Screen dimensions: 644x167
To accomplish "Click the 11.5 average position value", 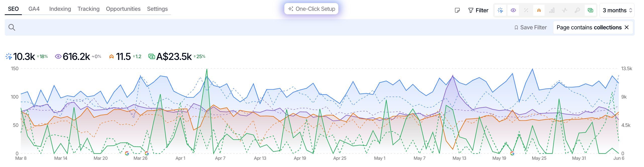I will coord(123,57).
